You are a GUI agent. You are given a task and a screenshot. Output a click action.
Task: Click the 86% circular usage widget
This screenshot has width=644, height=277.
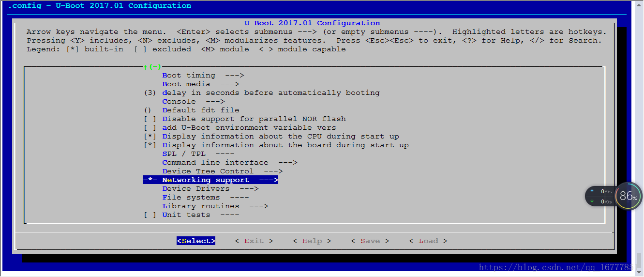pos(628,196)
